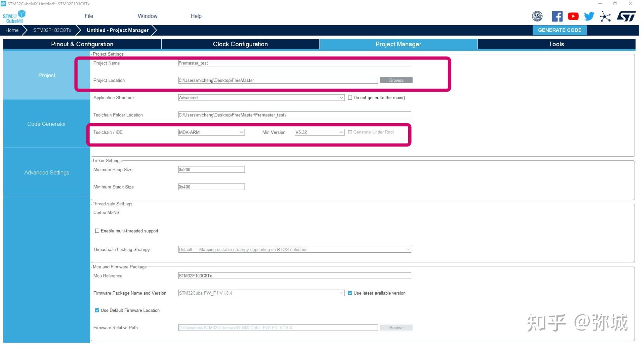Open the Thread-safe Locking Strategy dropdown

[294, 249]
